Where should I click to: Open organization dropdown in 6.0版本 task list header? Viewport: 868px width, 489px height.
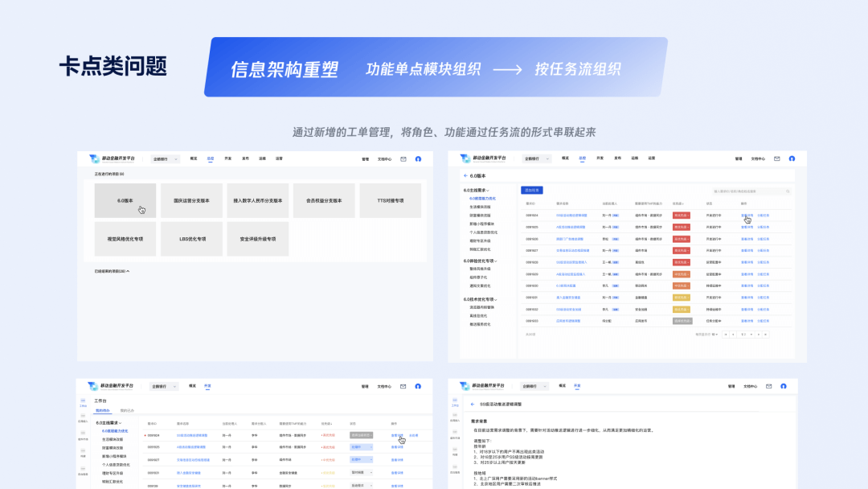point(536,158)
